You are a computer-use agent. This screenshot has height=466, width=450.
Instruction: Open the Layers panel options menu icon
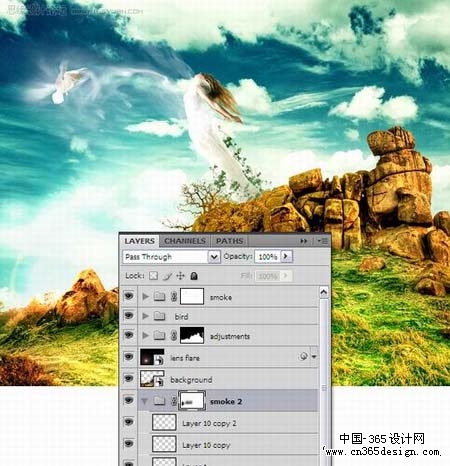pos(323,241)
